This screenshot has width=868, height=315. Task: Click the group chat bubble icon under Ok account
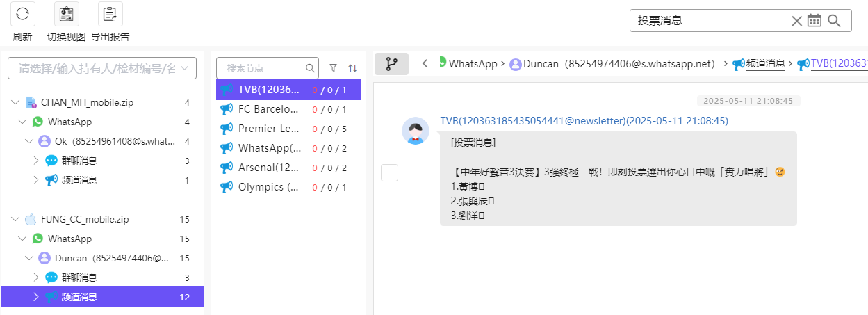click(x=51, y=161)
